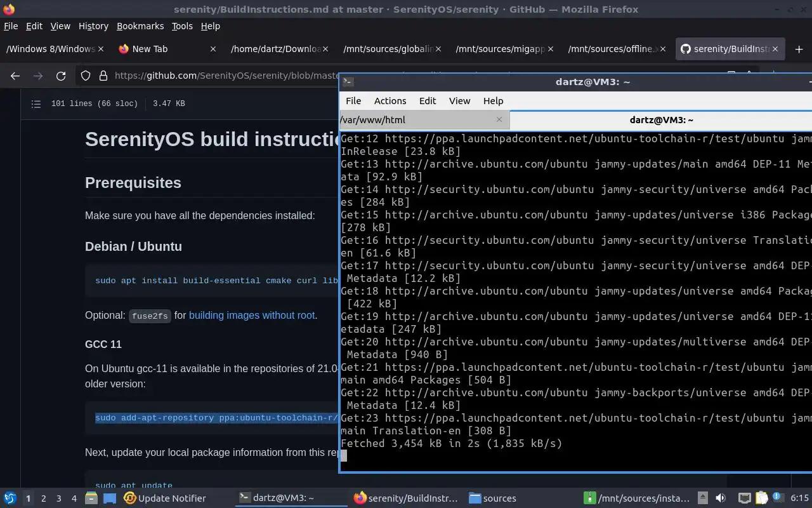
Task: Open Firefox View menu
Action: [x=60, y=26]
